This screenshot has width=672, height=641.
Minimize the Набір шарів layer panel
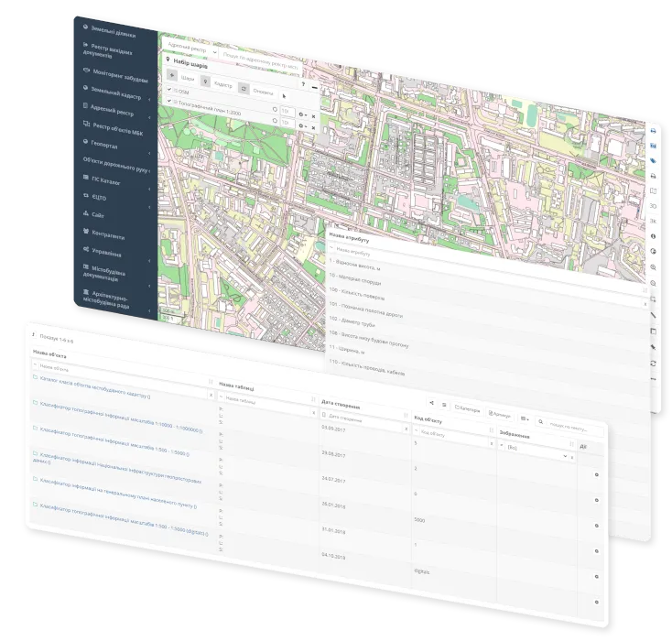pos(315,87)
